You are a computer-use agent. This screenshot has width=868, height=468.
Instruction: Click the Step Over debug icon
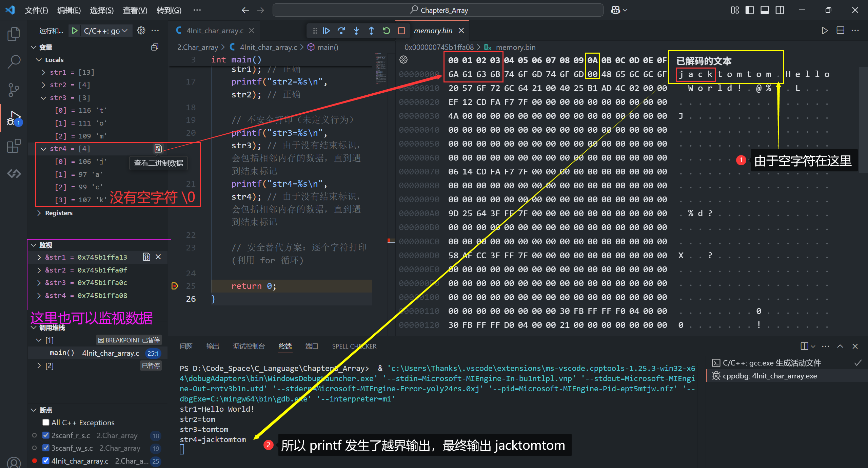[x=341, y=31]
